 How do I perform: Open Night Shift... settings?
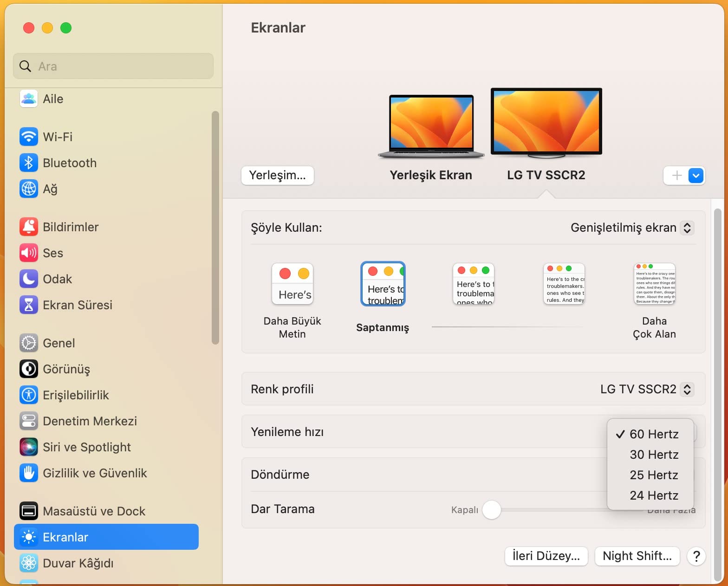point(637,556)
